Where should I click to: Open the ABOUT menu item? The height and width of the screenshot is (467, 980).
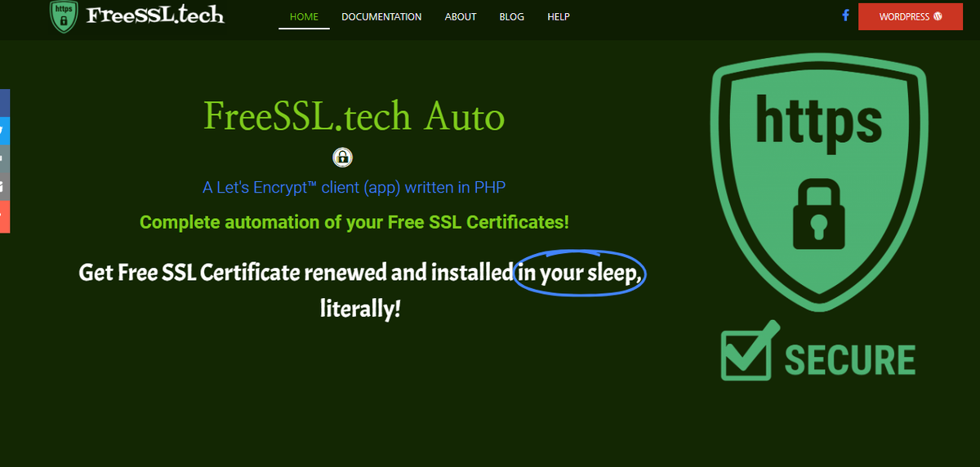point(461,16)
